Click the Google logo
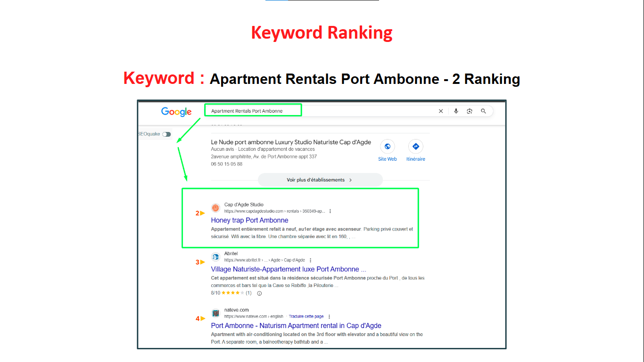 (176, 112)
